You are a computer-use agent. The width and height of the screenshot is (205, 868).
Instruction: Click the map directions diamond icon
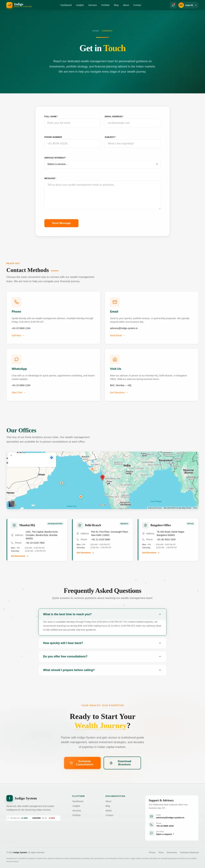[x=51, y=458]
